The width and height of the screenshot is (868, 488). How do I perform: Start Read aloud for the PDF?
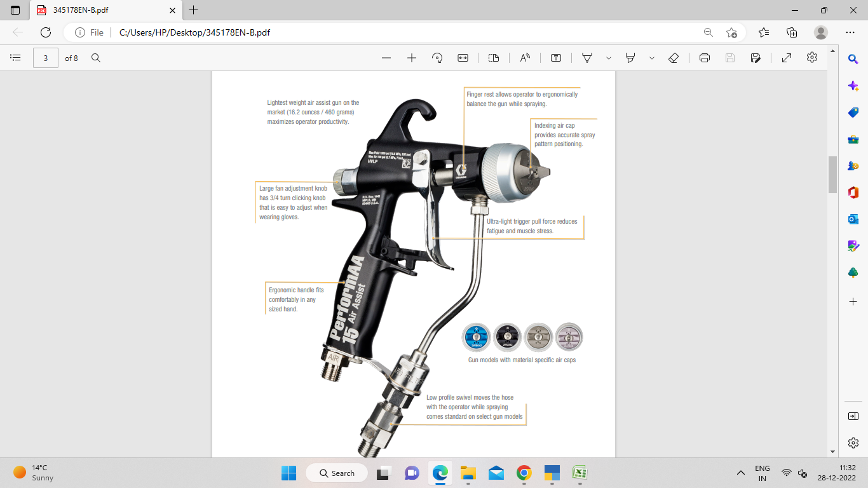[x=525, y=58]
